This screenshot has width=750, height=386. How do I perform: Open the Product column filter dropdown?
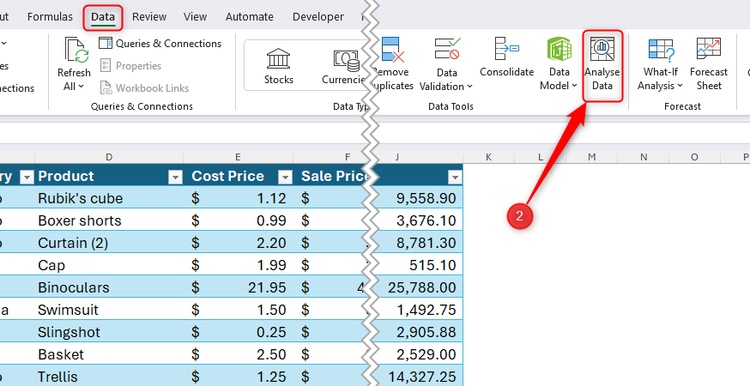176,177
